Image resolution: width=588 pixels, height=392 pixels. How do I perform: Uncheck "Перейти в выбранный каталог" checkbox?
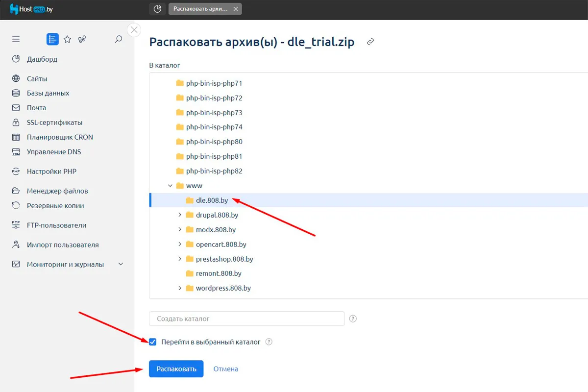[153, 342]
